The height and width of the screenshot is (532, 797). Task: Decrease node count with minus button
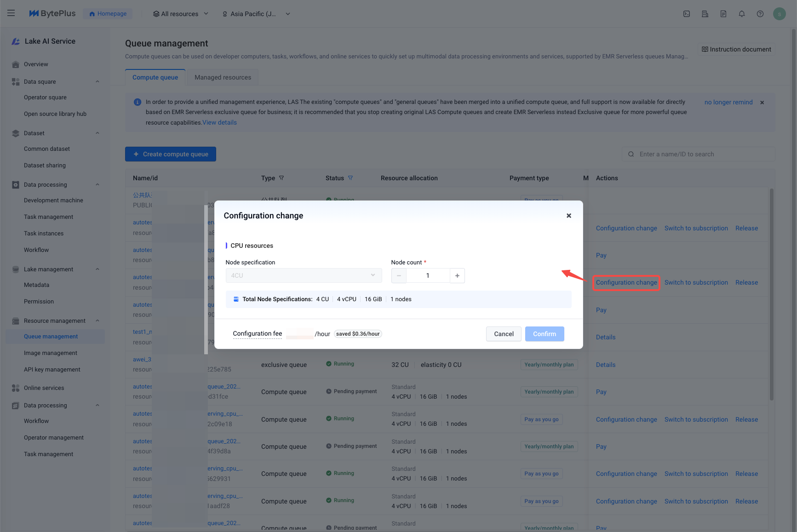[x=399, y=275]
